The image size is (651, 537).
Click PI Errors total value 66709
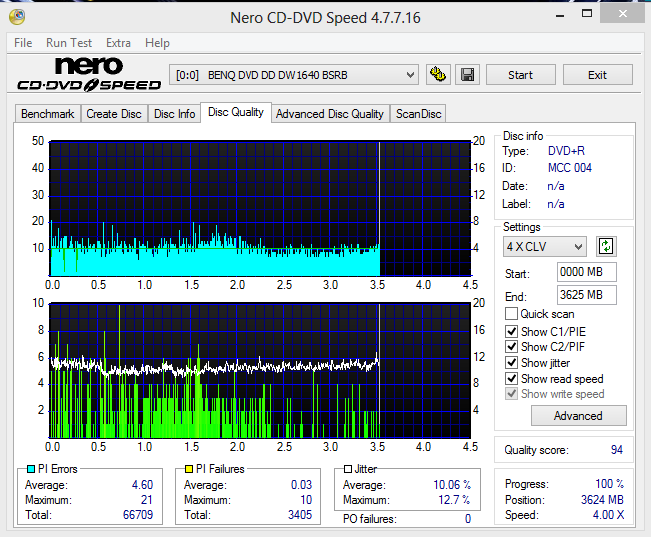(x=138, y=515)
